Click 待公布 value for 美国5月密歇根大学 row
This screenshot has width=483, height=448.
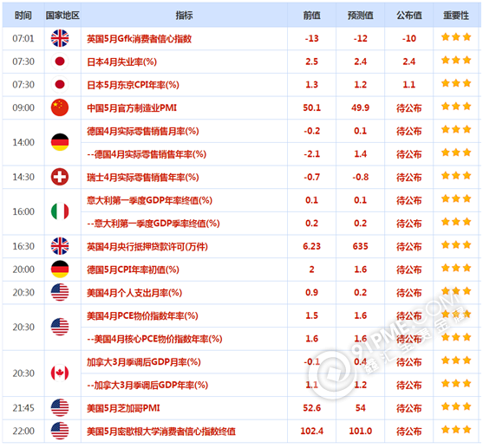tap(409, 432)
